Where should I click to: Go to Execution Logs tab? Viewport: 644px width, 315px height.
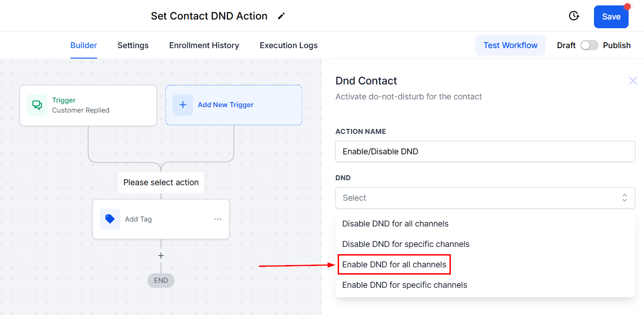(289, 45)
